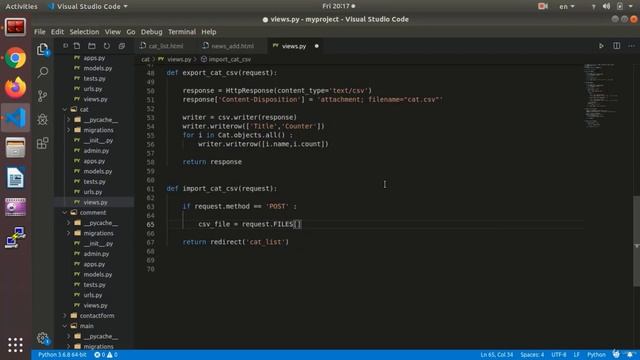Open the Terminal menu
The image size is (640, 360).
182,32
